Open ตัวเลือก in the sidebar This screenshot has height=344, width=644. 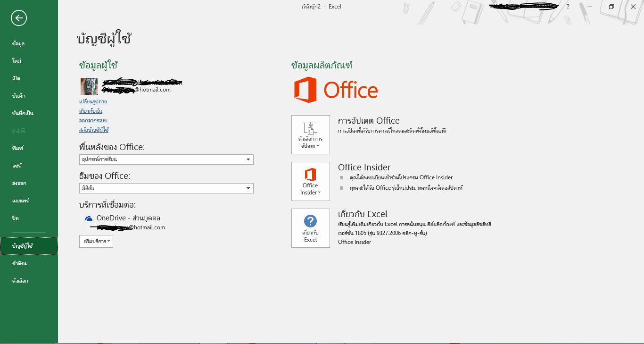pyautogui.click(x=29, y=281)
